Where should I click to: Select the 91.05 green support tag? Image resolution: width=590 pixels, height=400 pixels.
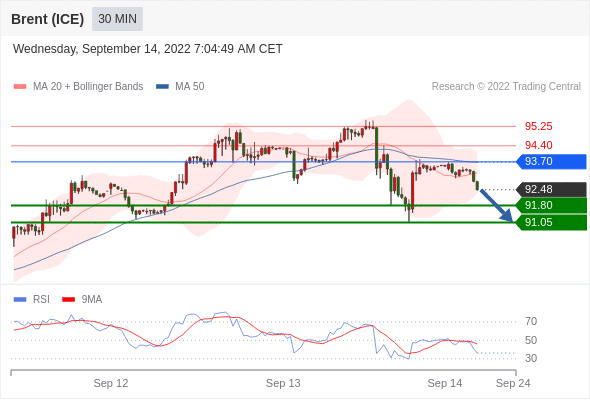click(551, 222)
